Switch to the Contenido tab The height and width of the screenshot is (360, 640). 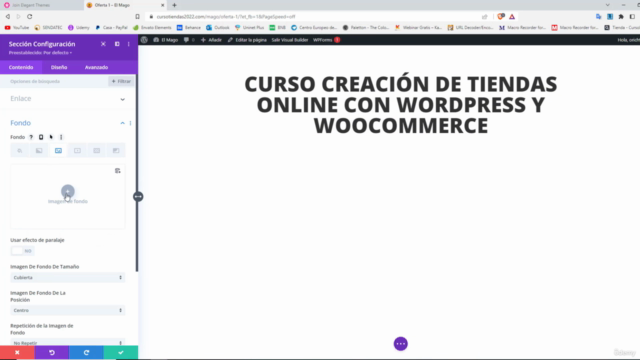(21, 67)
